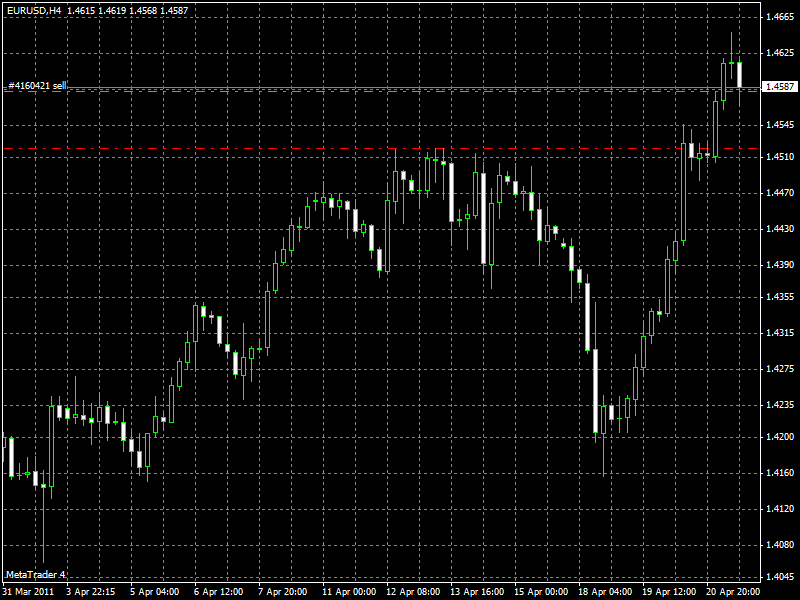Click the 6 Apr 12:00 time label
The height and width of the screenshot is (600, 800).
tap(218, 592)
